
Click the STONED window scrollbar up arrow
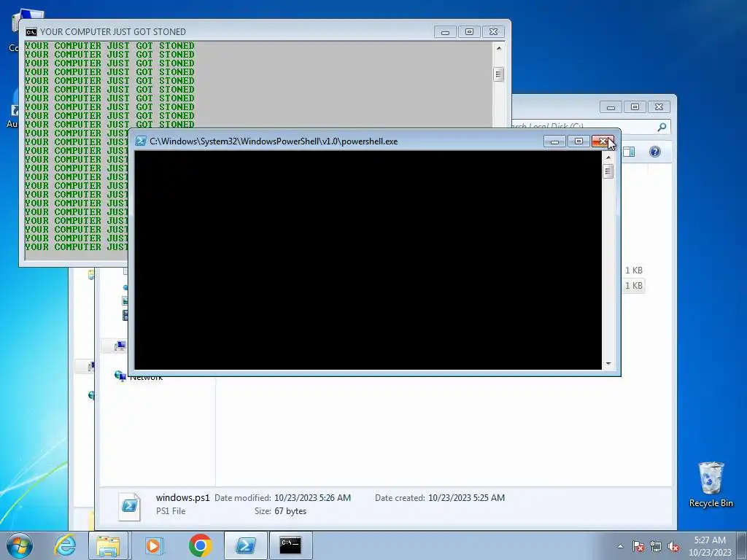(499, 48)
